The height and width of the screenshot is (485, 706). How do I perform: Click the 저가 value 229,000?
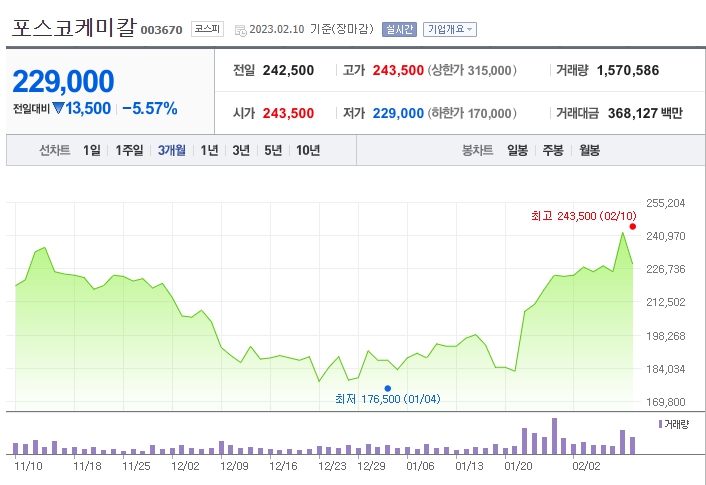click(x=398, y=113)
